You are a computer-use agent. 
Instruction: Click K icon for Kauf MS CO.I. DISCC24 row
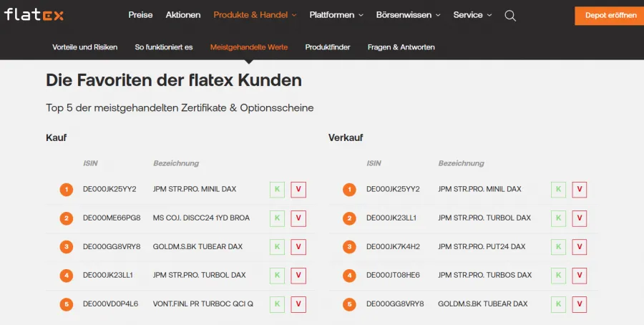click(277, 218)
